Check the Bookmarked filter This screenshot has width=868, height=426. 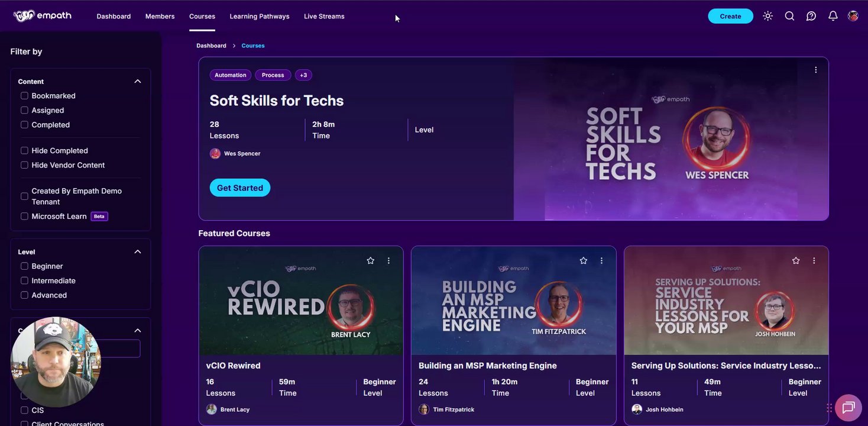pos(24,96)
